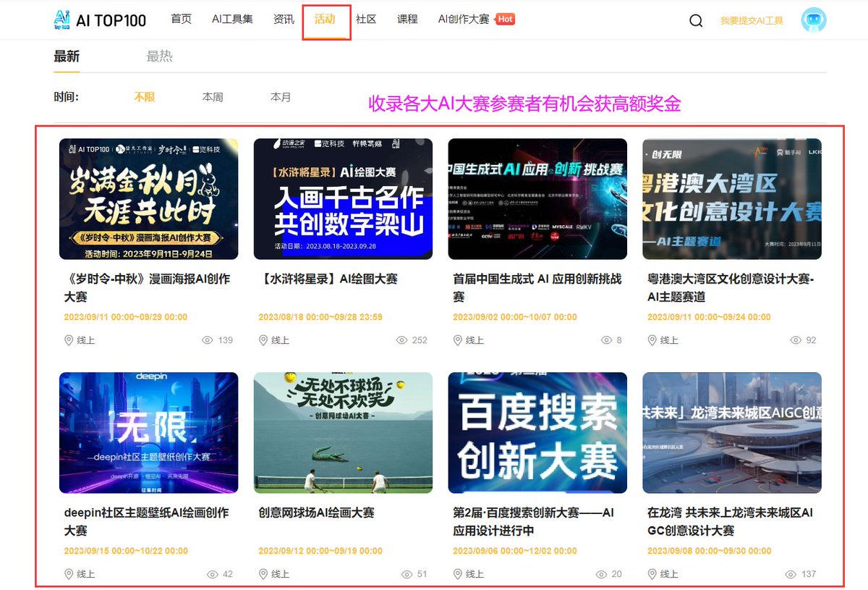
Task: Click views eye icon showing 51
Action: click(x=407, y=574)
